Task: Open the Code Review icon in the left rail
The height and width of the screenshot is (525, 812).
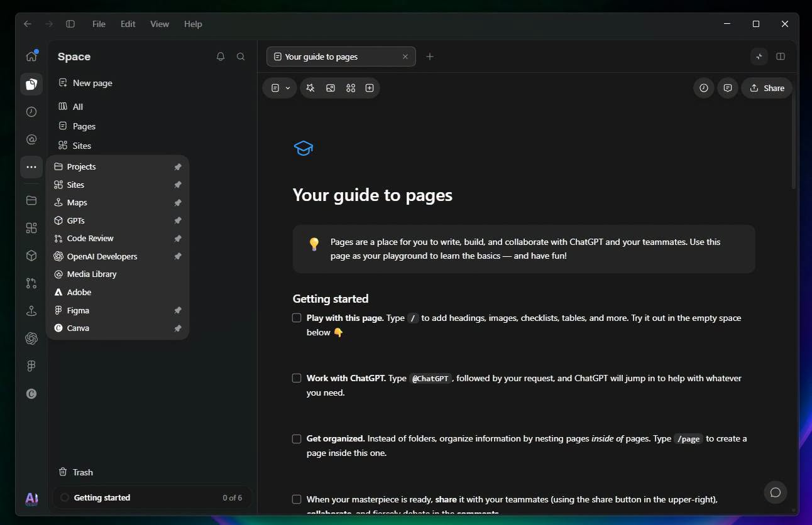Action: pos(31,283)
